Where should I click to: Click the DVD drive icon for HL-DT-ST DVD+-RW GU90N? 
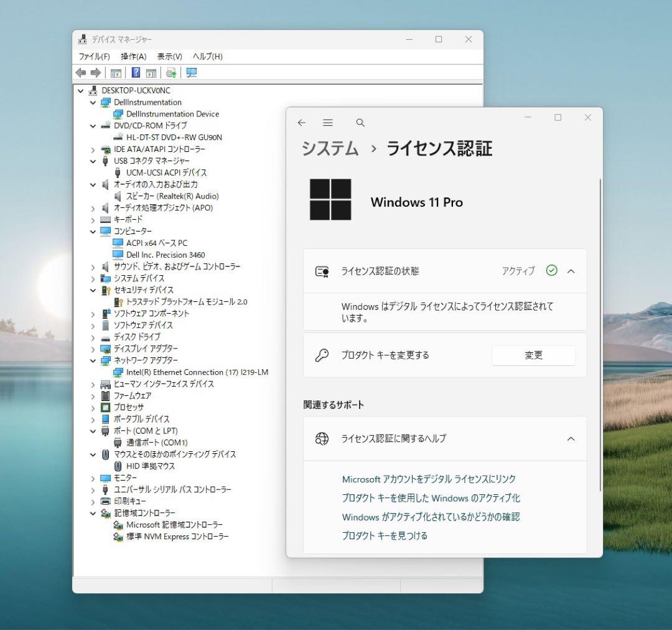[x=118, y=137]
